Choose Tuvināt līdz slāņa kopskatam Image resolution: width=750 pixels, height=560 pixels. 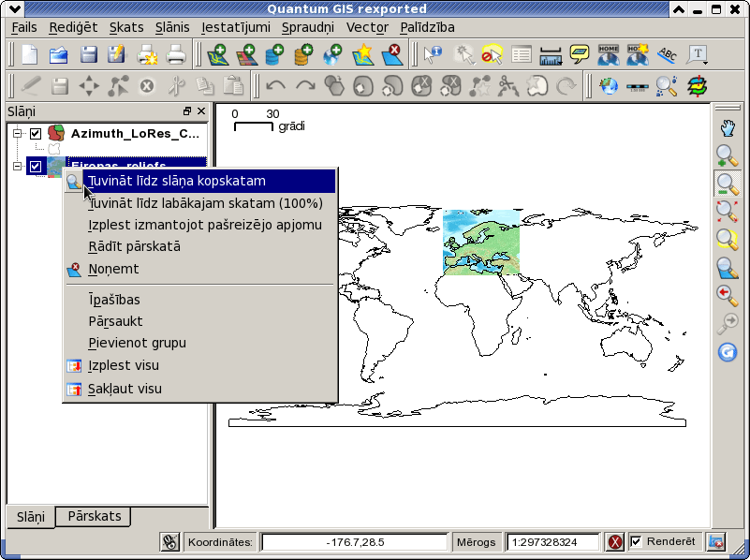point(200,182)
